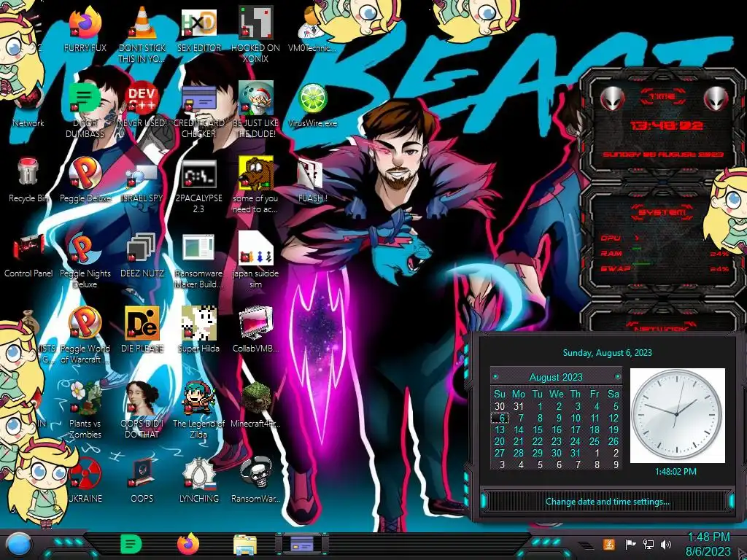Select August 24 in the calendar
Screen dimensions: 747x560
point(575,441)
